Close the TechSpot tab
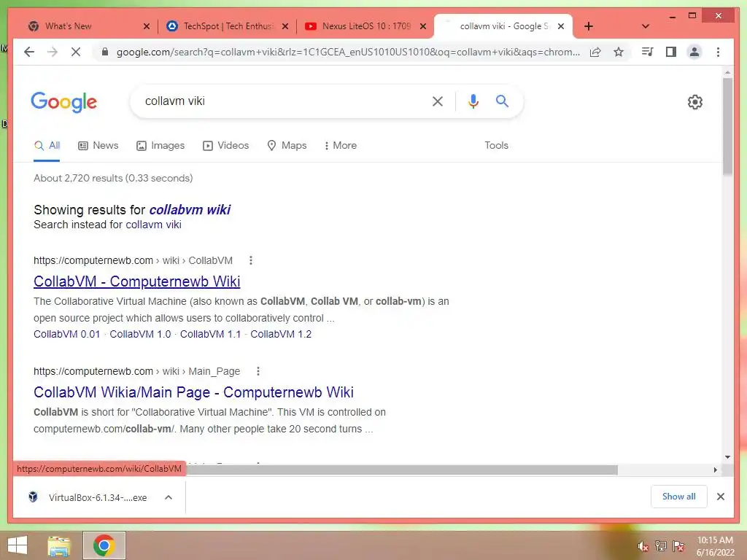 click(285, 26)
